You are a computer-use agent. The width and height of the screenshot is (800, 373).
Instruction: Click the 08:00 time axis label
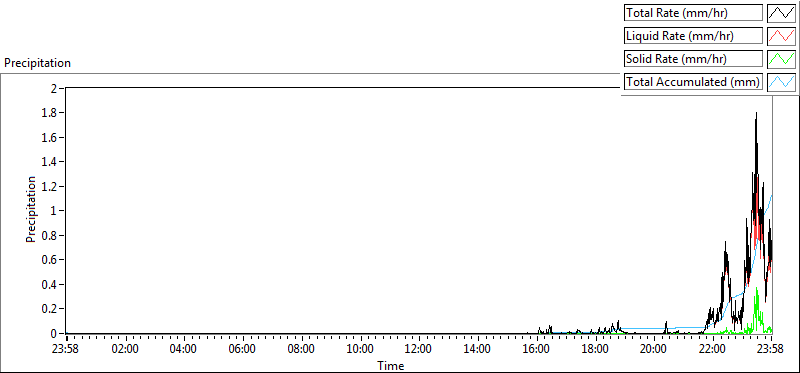coord(301,350)
